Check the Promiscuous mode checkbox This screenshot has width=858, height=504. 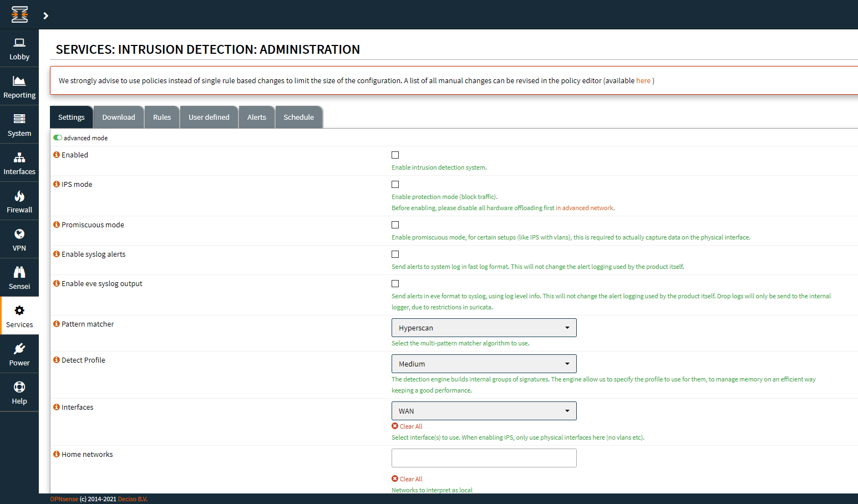coord(395,225)
